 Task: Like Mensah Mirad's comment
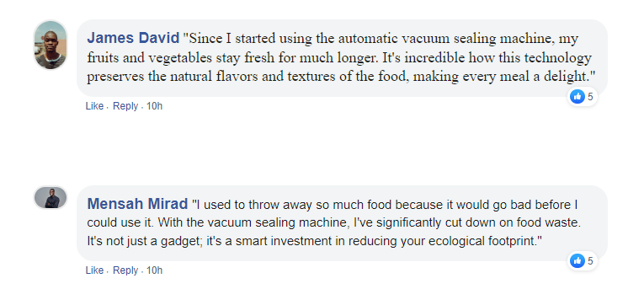click(94, 270)
